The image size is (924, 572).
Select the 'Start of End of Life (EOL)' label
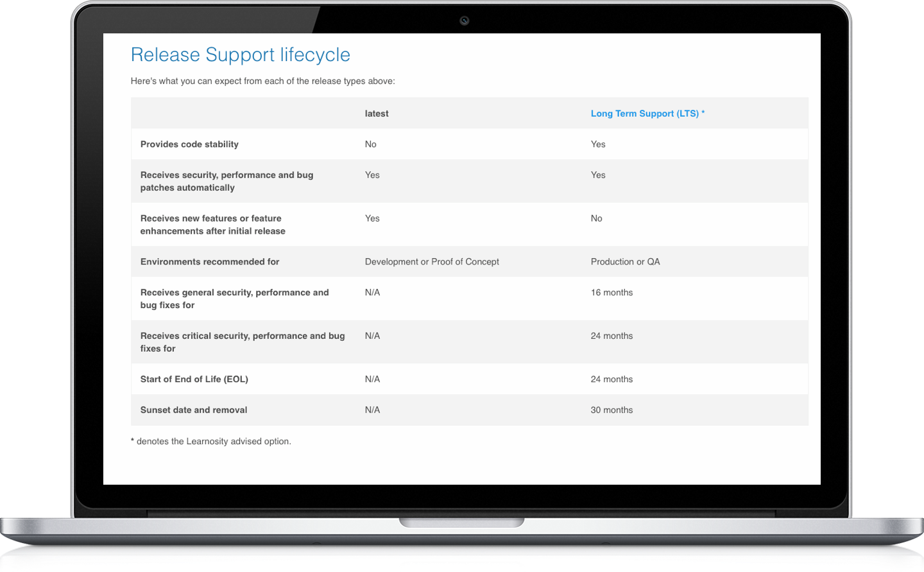[194, 379]
